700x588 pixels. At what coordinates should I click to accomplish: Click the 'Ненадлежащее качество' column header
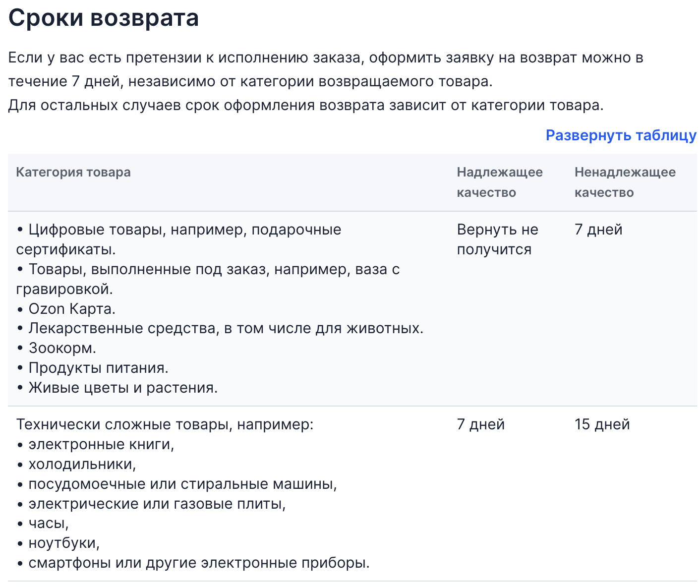[625, 182]
